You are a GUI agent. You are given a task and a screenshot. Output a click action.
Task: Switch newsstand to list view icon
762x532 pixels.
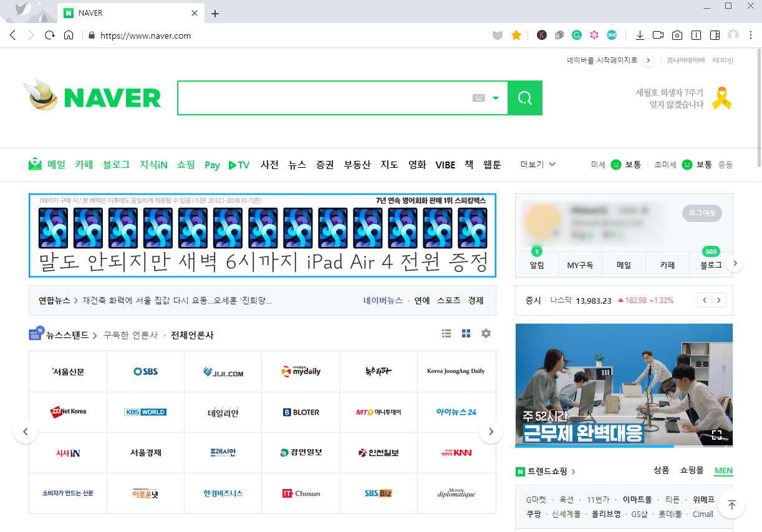click(446, 334)
